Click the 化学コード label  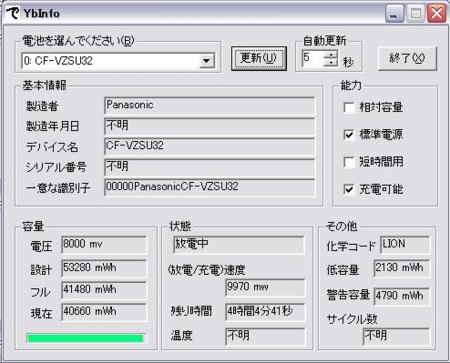click(351, 246)
